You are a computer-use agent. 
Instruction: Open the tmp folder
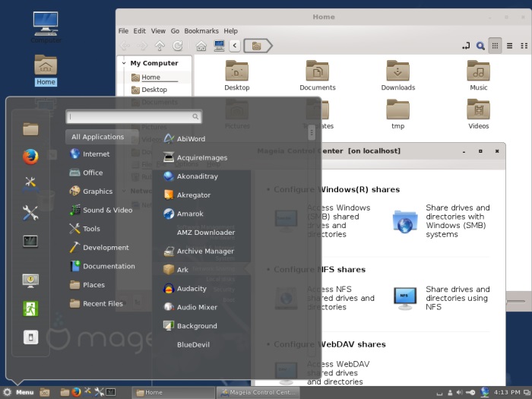pyautogui.click(x=398, y=114)
